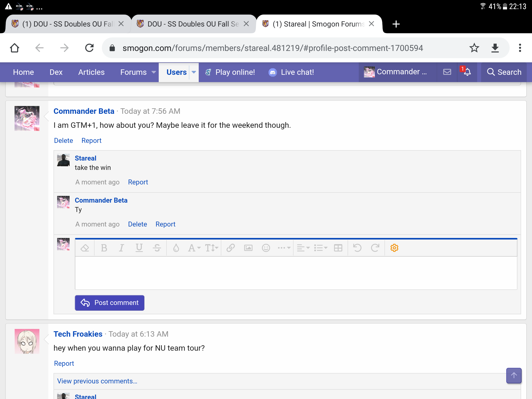
Task: Report Stareal's take the win comment
Action: (x=138, y=182)
